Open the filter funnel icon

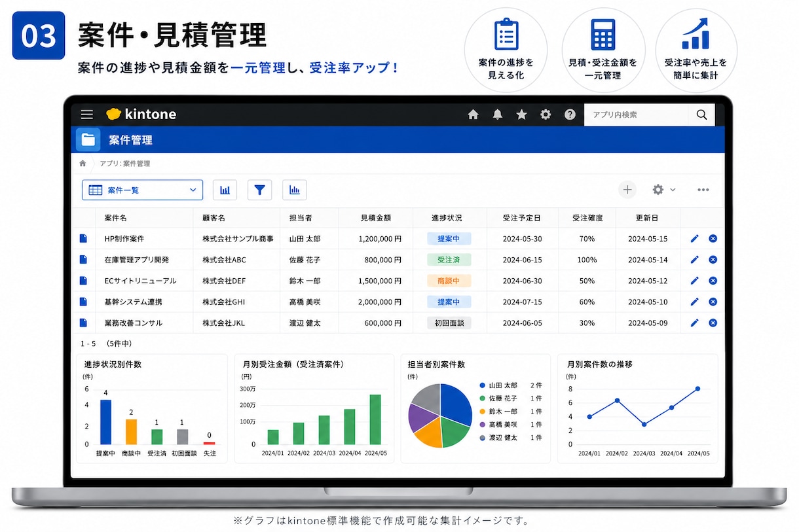259,190
